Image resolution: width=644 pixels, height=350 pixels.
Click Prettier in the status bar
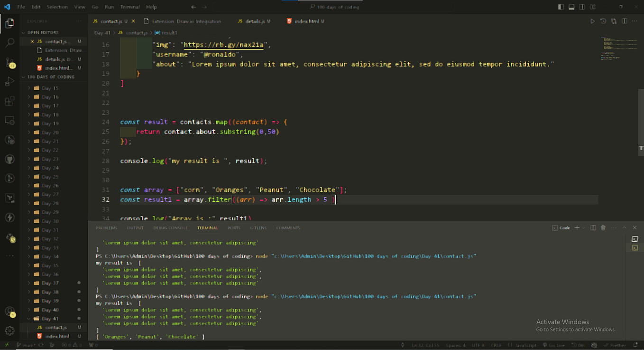point(615,345)
